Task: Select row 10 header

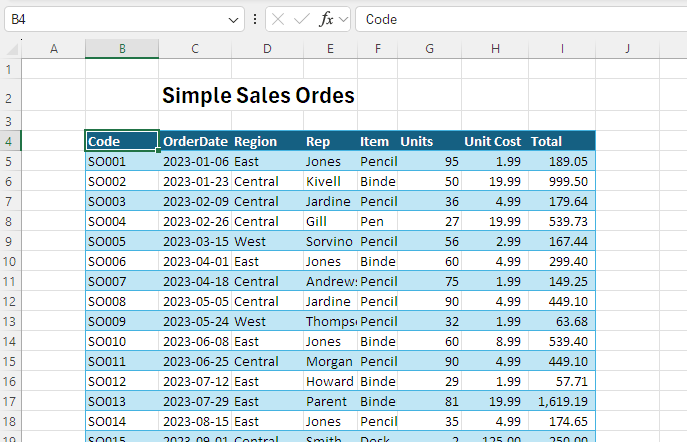Action: (x=10, y=262)
